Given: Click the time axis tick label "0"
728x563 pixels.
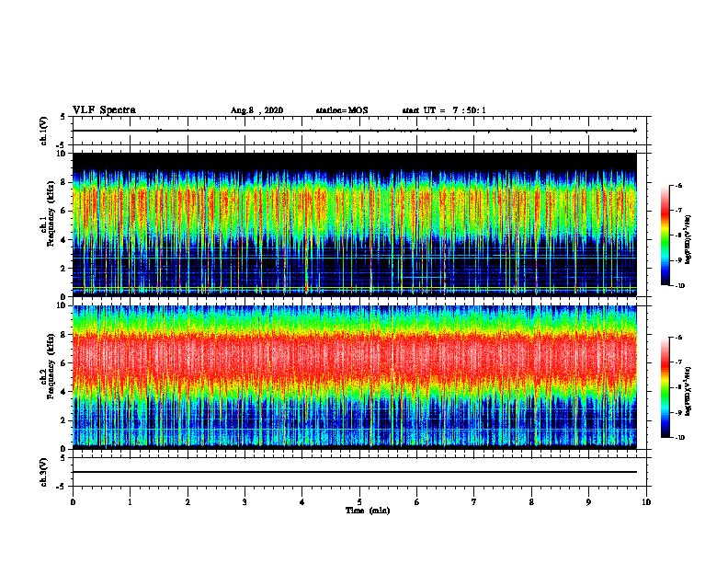Looking at the screenshot, I should (x=73, y=502).
